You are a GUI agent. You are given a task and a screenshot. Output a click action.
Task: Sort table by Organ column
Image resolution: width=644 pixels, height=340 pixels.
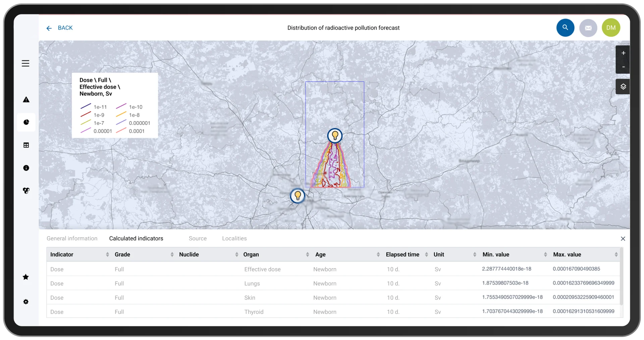point(307,255)
